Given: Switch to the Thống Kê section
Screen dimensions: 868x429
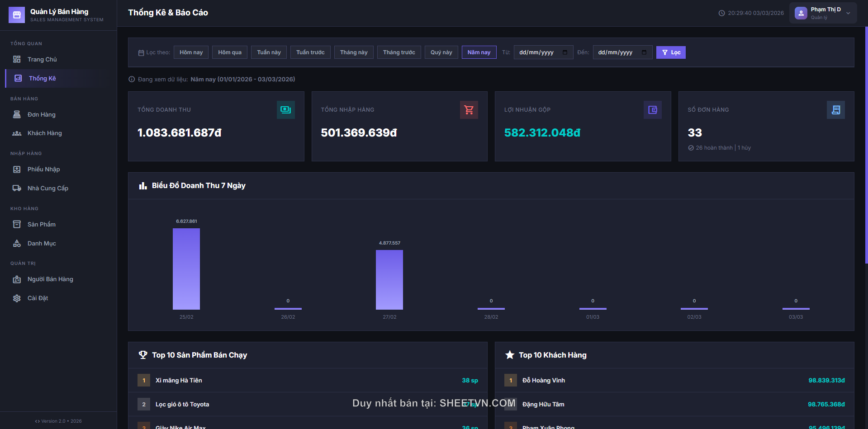Looking at the screenshot, I should 43,78.
